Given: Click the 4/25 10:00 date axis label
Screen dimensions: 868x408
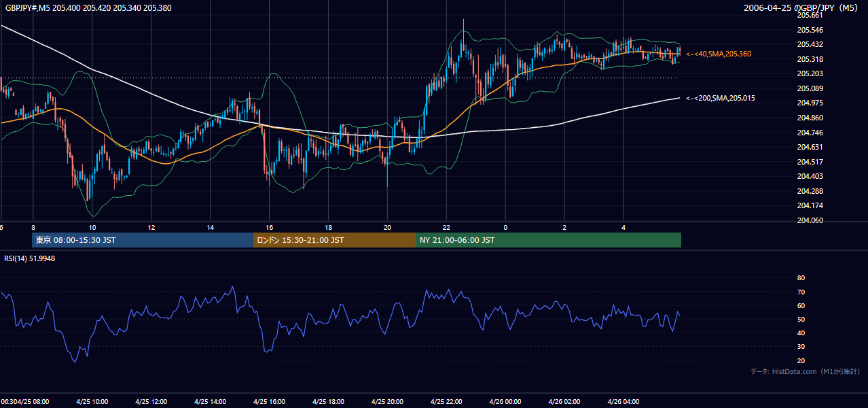Looking at the screenshot, I should [92, 401].
